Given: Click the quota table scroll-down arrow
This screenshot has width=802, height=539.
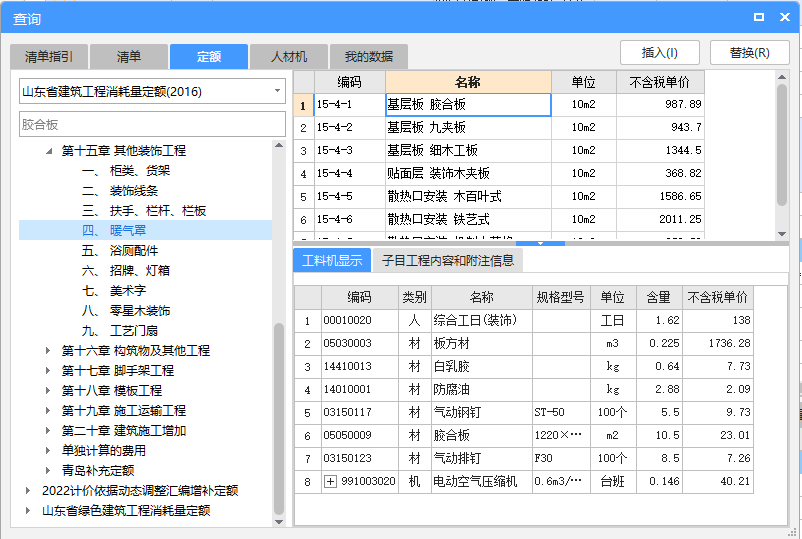Looking at the screenshot, I should click(x=782, y=234).
